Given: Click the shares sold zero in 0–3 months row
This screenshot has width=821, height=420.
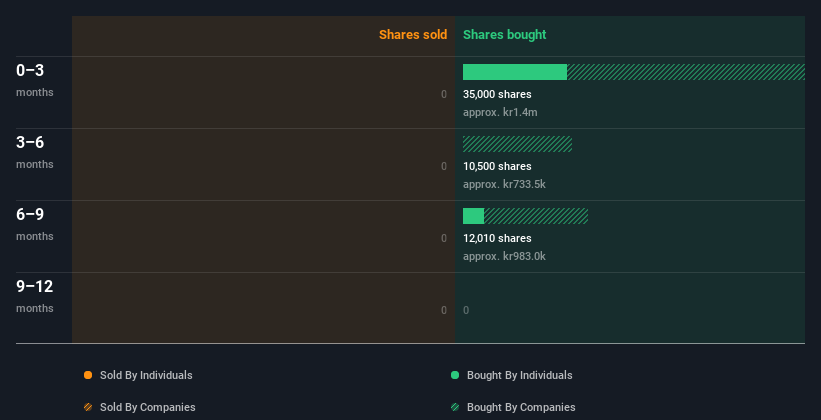Looking at the screenshot, I should tap(444, 94).
